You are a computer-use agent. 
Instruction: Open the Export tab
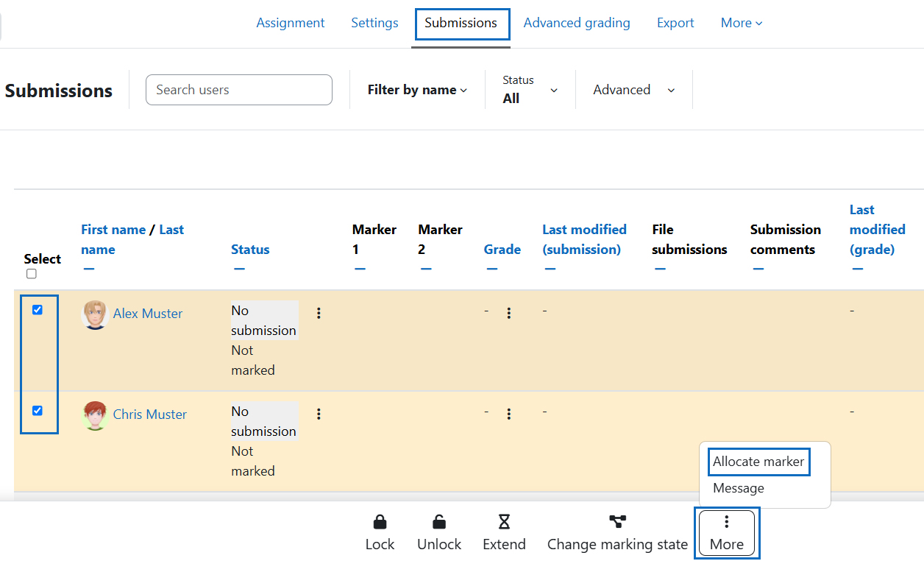coord(675,23)
